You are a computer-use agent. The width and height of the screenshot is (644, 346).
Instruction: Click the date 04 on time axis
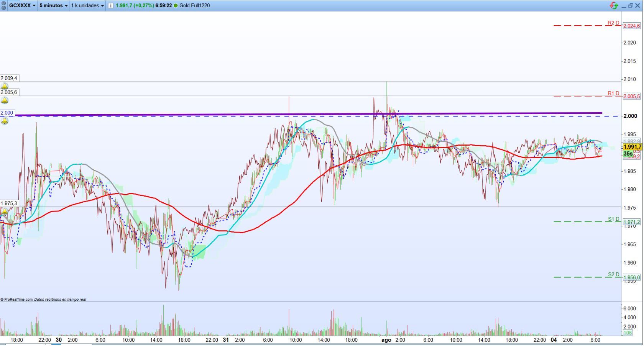click(x=554, y=340)
